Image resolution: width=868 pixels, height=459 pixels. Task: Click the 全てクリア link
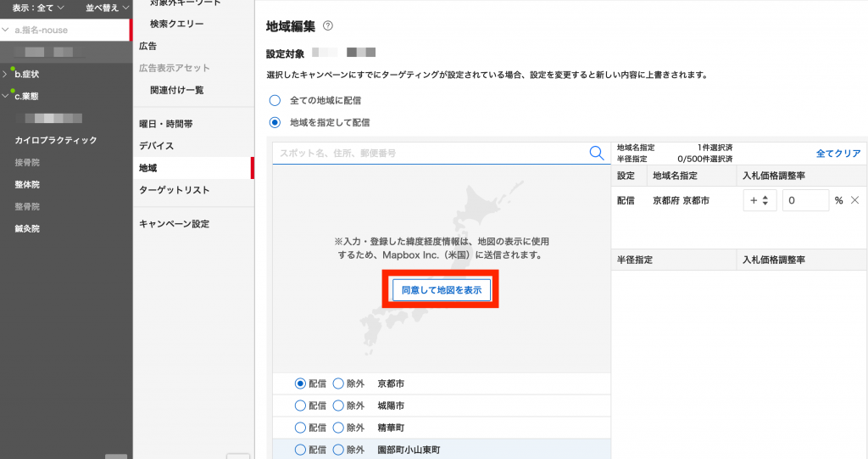tap(837, 154)
